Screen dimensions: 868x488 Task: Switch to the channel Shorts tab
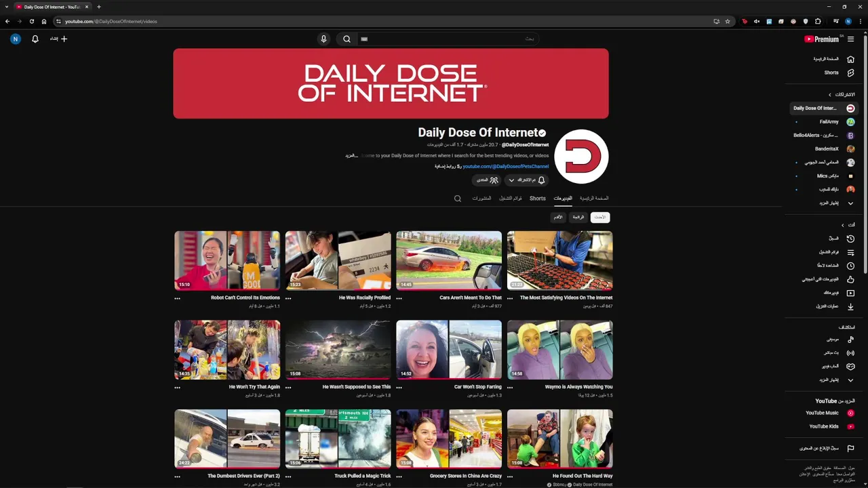tap(538, 199)
